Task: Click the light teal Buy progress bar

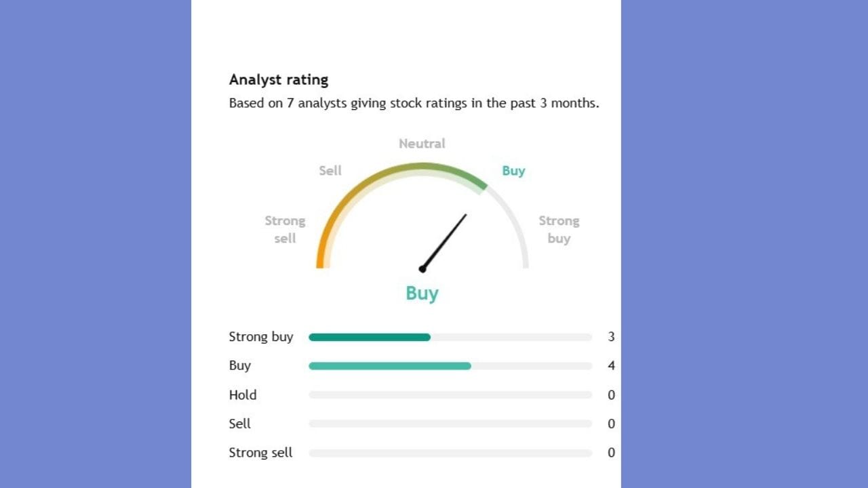Action: pos(390,366)
